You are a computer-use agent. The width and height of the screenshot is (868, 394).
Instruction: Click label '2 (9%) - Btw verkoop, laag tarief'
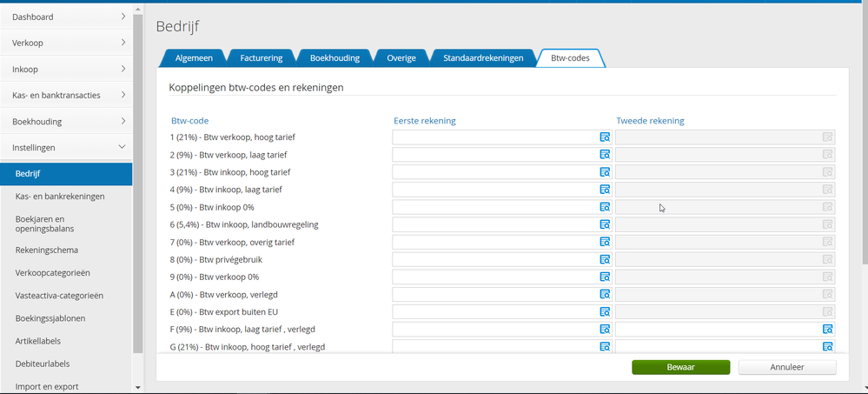229,155
